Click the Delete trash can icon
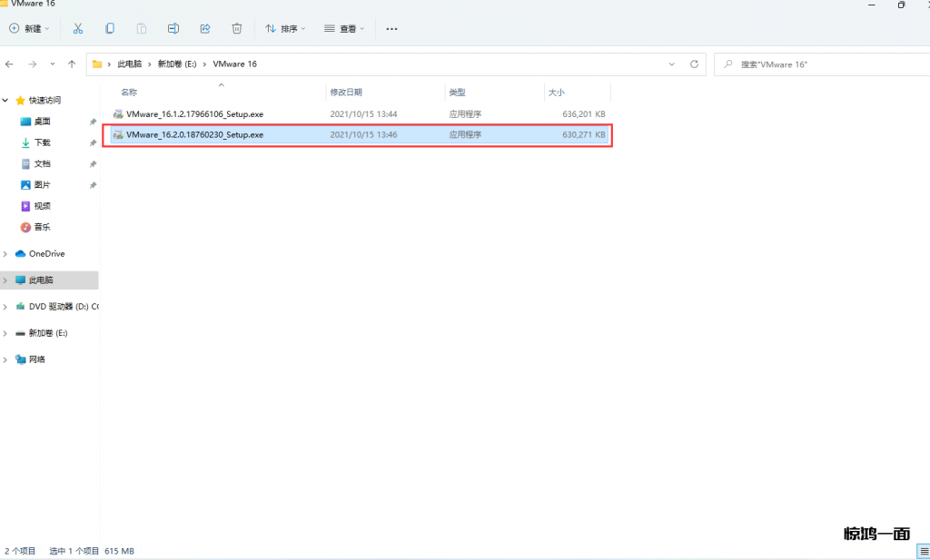 (x=236, y=29)
